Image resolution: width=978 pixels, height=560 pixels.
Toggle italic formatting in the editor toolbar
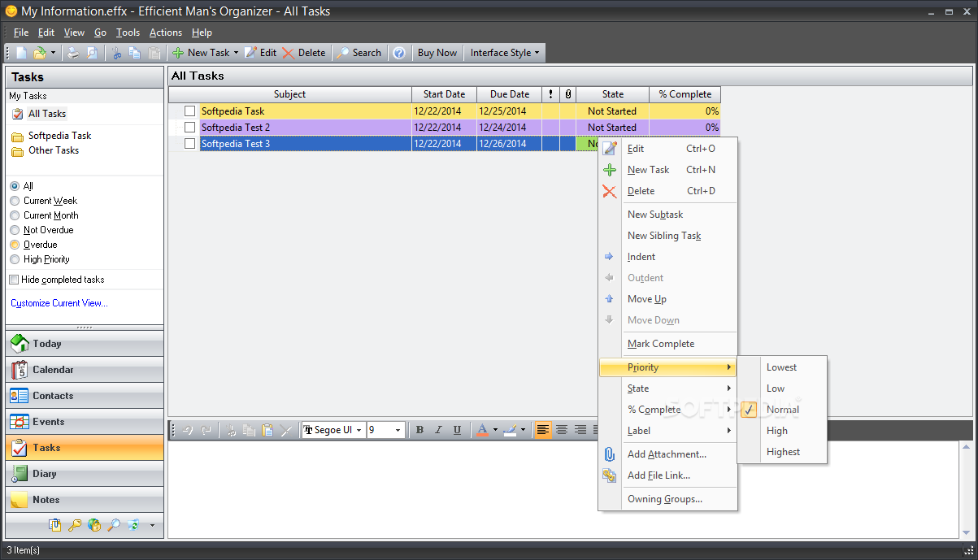click(439, 430)
